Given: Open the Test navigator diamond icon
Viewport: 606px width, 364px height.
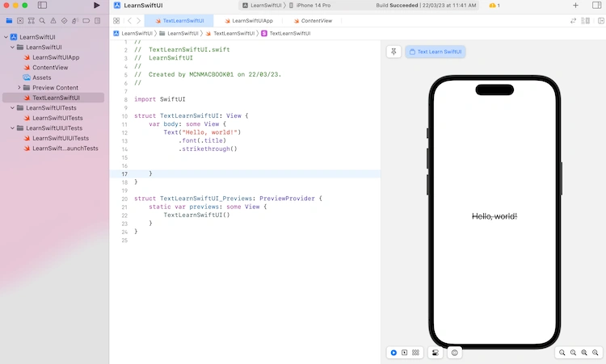Looking at the screenshot, I should (x=64, y=21).
